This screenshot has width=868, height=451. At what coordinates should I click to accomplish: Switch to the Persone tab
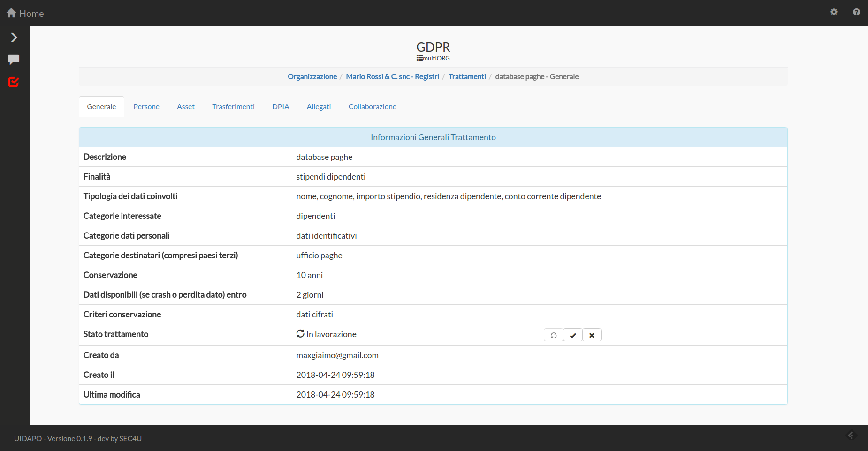(146, 107)
